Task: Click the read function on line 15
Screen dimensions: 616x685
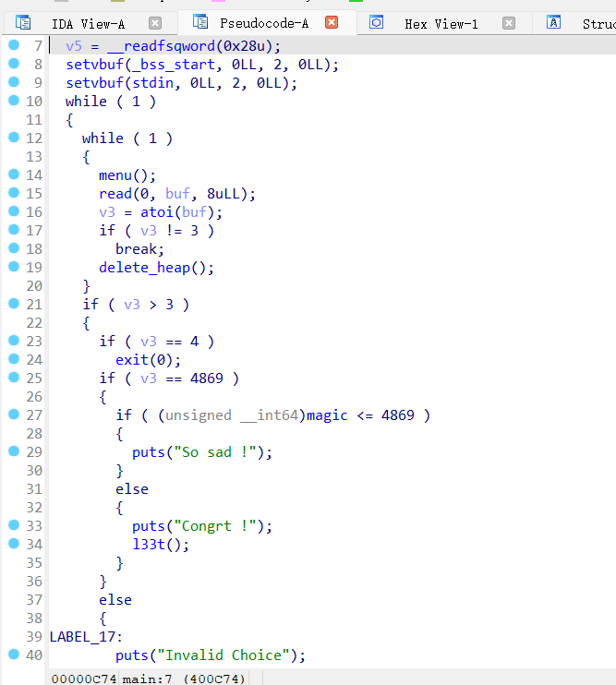Action: click(x=115, y=194)
